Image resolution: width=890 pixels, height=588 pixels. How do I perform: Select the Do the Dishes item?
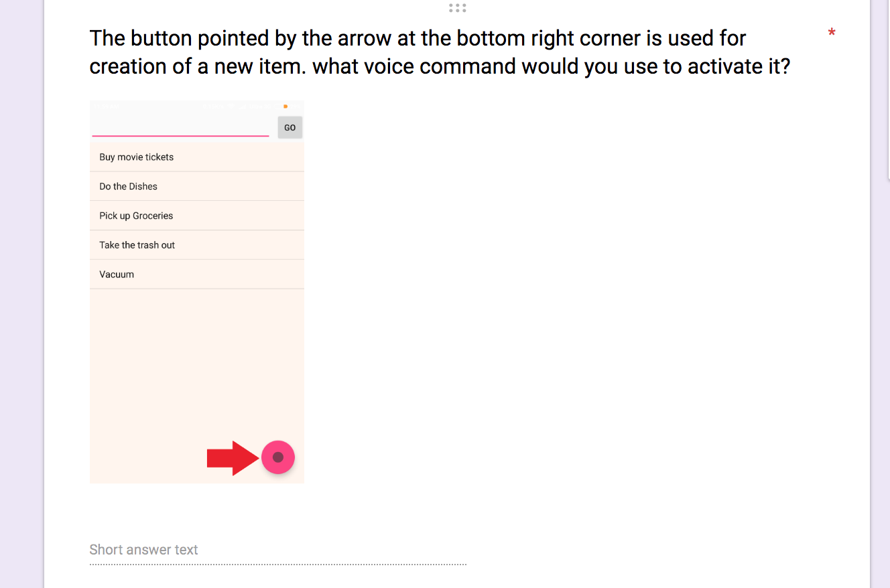[197, 186]
